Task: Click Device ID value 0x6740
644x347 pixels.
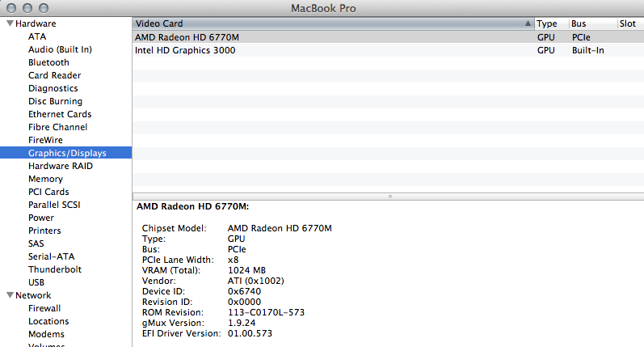Action: 244,291
